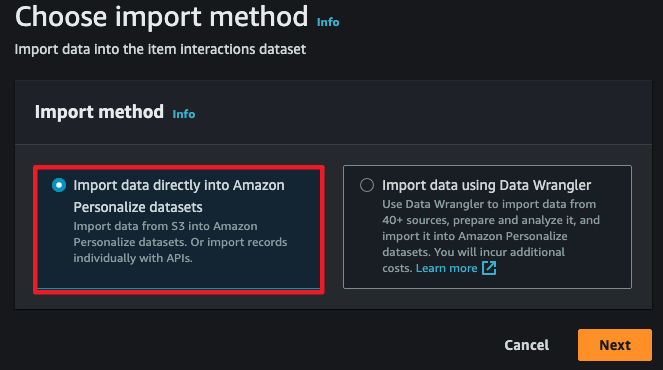The height and width of the screenshot is (370, 663).
Task: Click the Cancel button
Action: [526, 345]
